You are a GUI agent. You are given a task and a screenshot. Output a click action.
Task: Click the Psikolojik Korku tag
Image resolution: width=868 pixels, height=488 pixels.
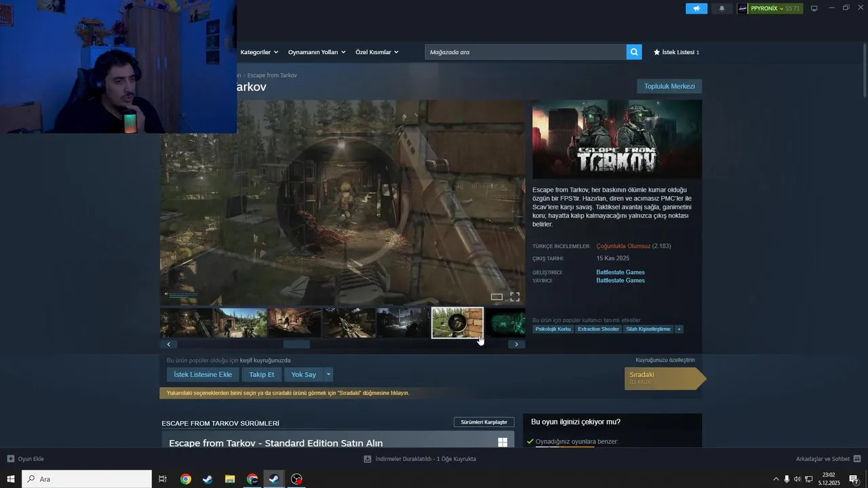click(x=553, y=329)
